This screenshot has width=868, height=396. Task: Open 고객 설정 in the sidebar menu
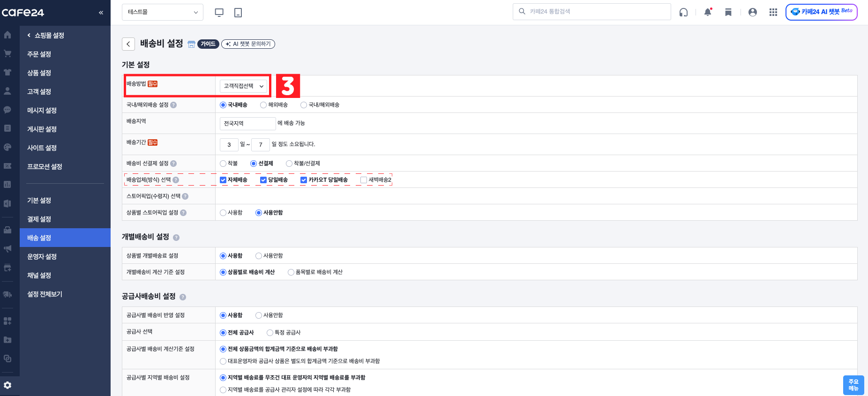coord(39,91)
